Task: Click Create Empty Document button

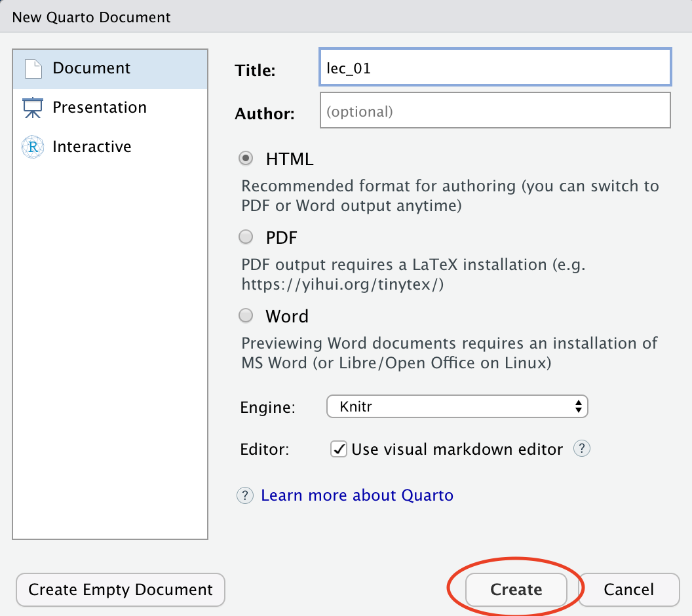Action: (121, 590)
